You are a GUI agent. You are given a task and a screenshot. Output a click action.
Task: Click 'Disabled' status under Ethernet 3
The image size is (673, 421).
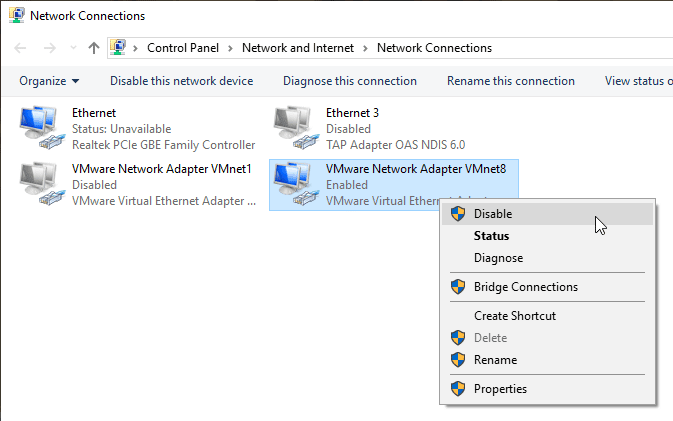(x=348, y=129)
